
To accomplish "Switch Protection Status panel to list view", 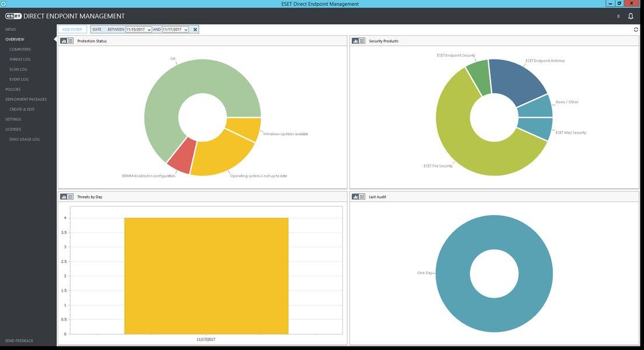I will [x=70, y=41].
